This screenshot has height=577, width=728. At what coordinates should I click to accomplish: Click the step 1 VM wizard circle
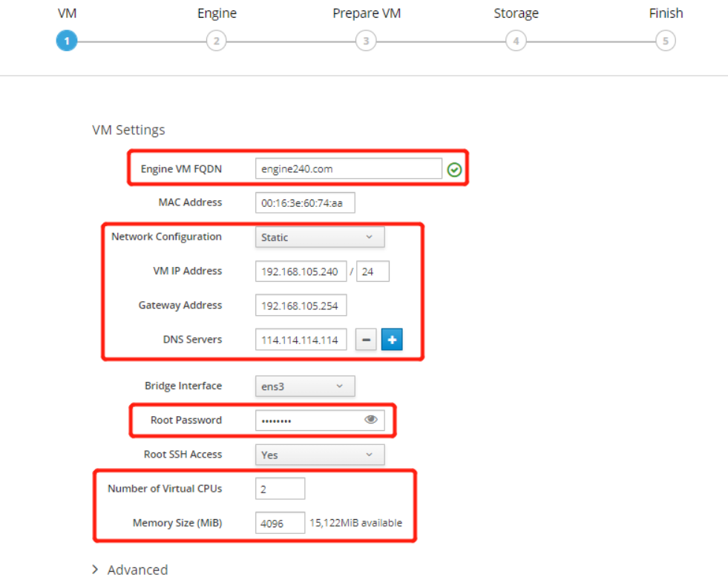point(66,41)
